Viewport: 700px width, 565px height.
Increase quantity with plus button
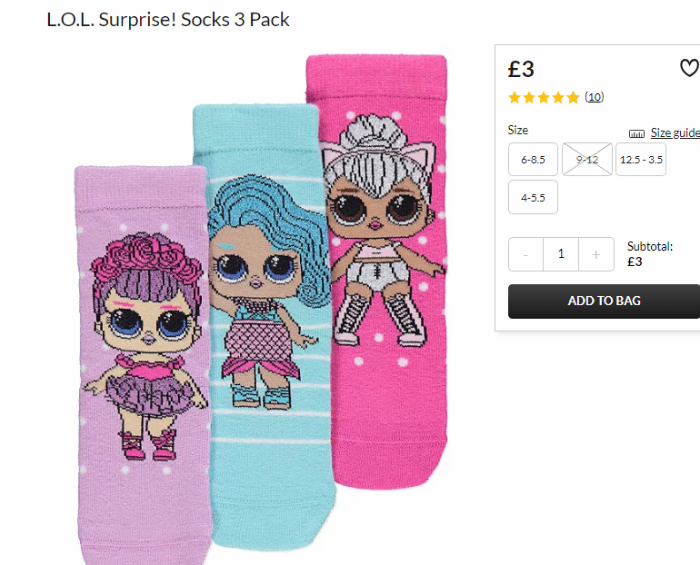pyautogui.click(x=596, y=254)
